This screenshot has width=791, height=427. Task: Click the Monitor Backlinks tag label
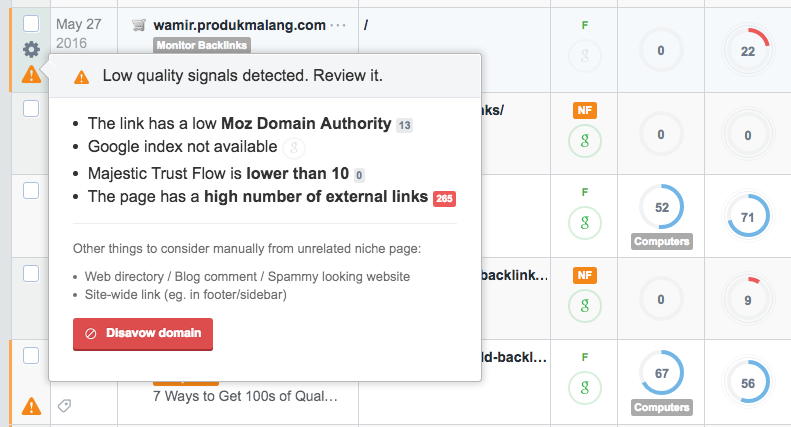[201, 45]
